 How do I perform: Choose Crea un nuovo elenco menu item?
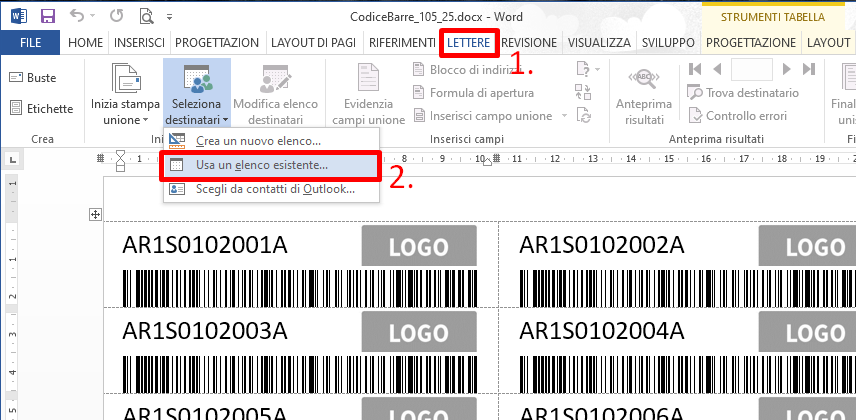pyautogui.click(x=271, y=141)
